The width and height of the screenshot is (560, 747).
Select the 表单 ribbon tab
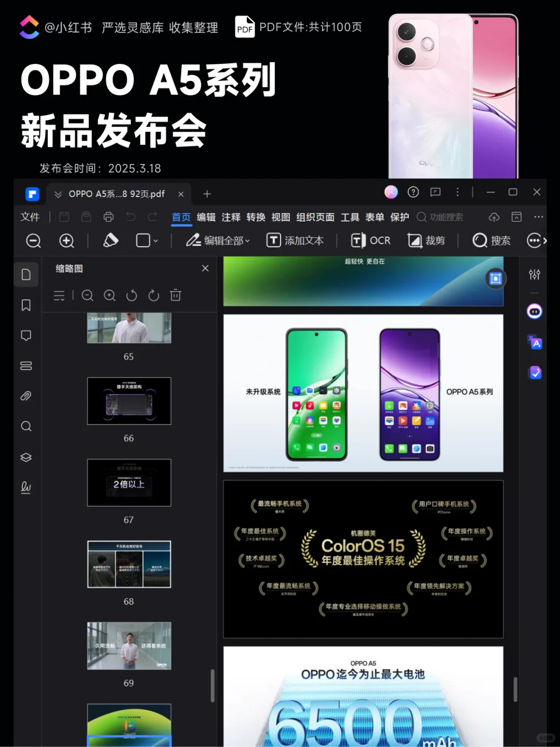click(x=375, y=217)
